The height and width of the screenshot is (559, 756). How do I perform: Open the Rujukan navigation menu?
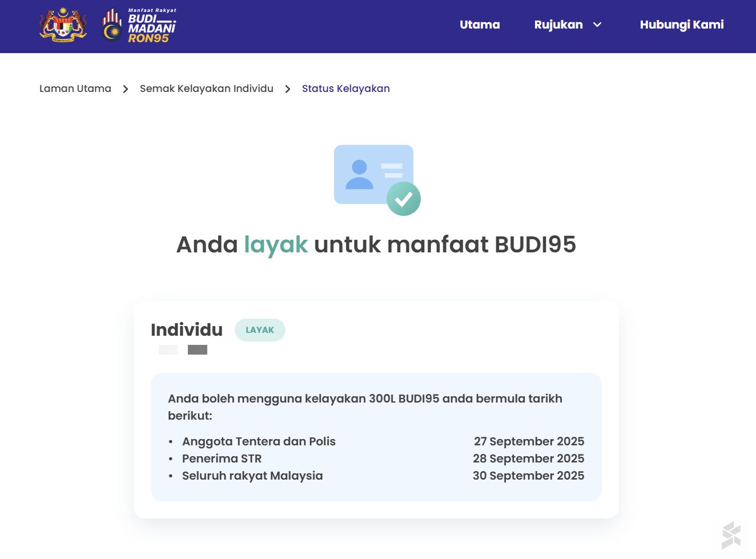(x=558, y=25)
